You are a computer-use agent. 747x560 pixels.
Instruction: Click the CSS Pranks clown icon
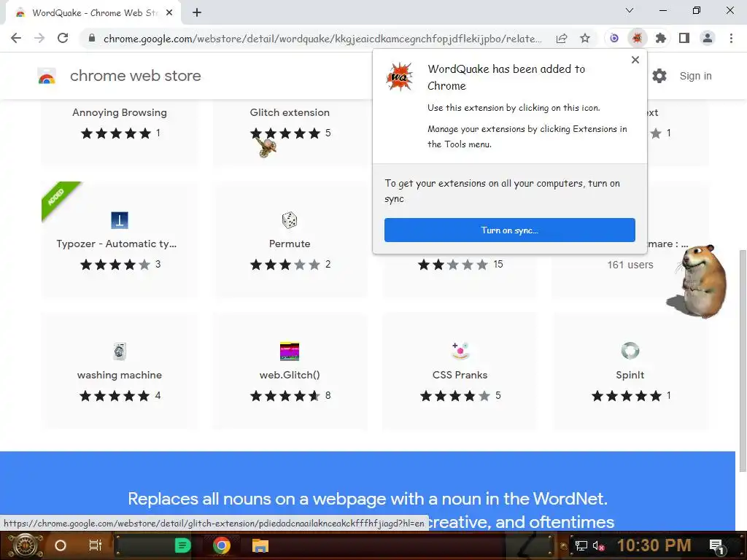[460, 351]
